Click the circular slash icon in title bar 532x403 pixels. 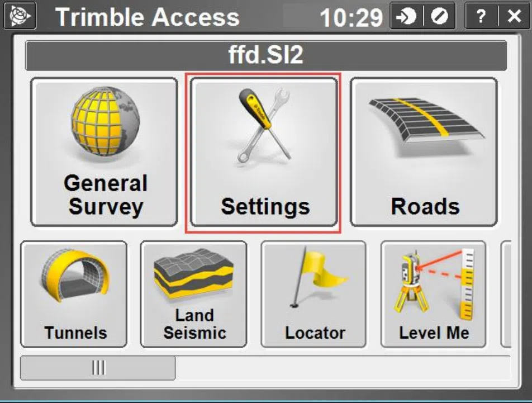[439, 16]
